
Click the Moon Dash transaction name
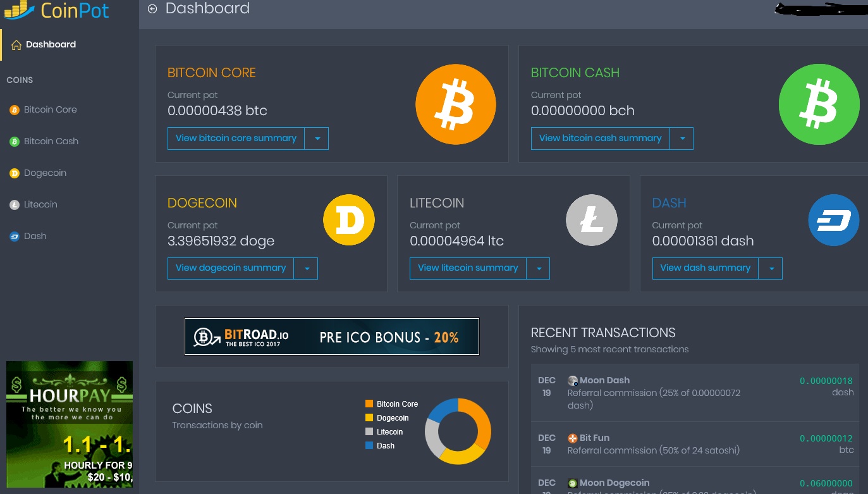tap(604, 380)
